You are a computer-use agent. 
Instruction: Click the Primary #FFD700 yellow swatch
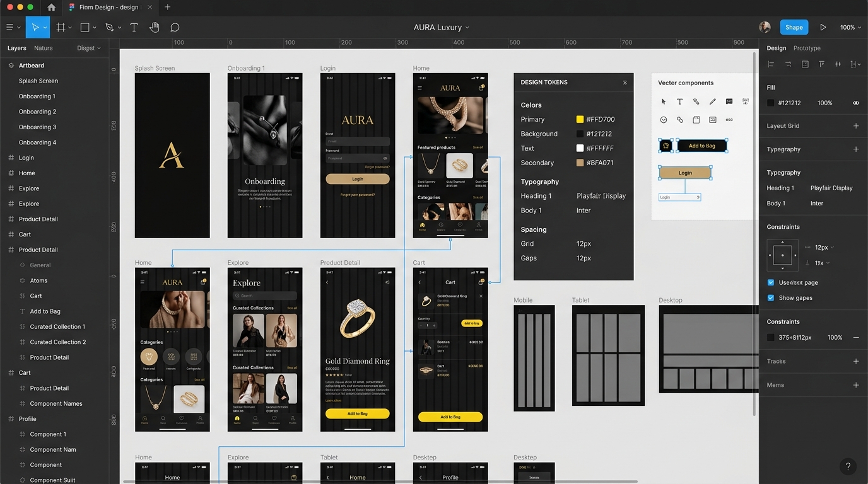tap(580, 119)
